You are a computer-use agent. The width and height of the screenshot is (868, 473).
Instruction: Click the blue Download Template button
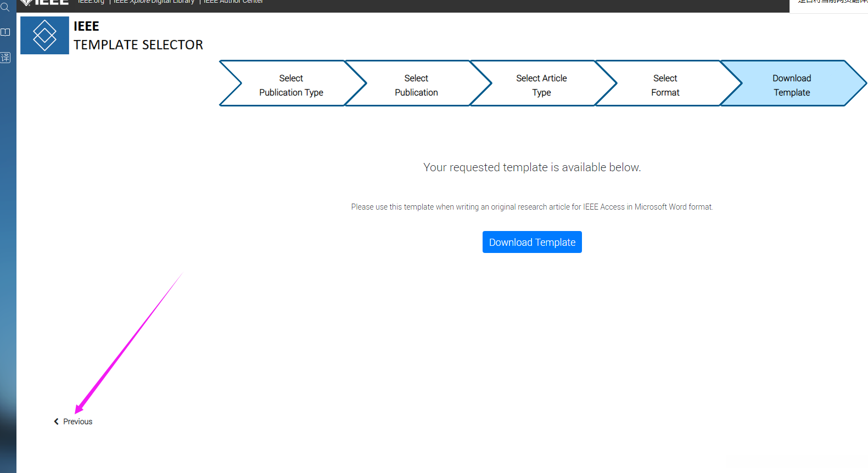click(x=532, y=242)
